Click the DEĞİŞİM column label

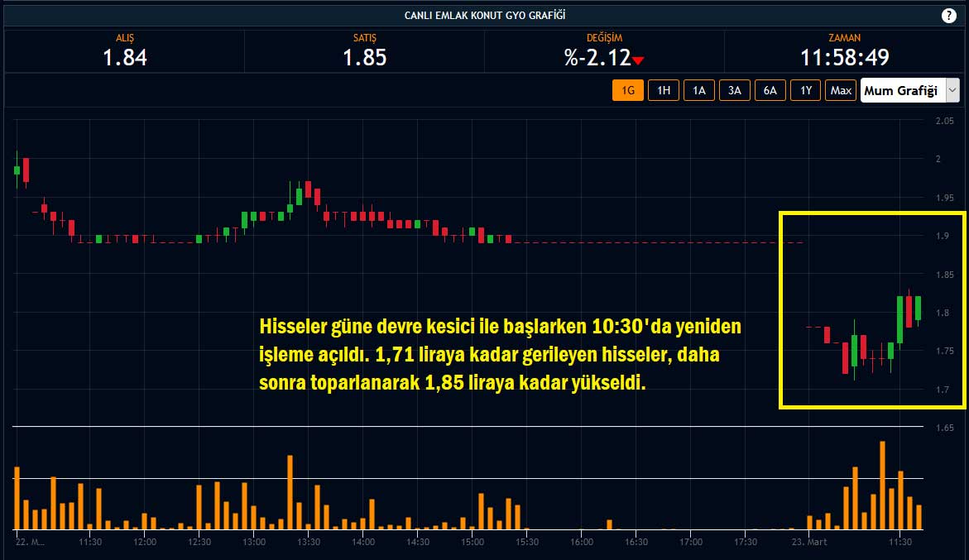tap(604, 38)
